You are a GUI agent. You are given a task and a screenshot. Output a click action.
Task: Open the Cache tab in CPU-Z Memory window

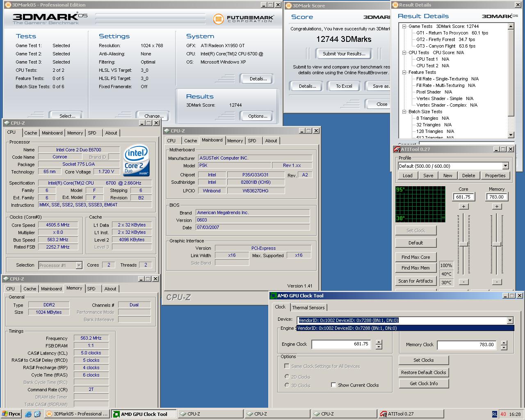[30, 289]
